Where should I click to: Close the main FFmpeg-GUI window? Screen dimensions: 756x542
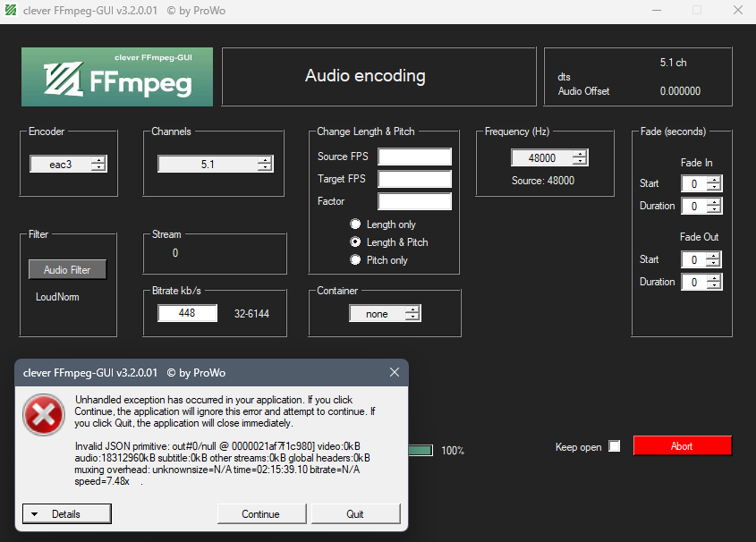coord(738,10)
